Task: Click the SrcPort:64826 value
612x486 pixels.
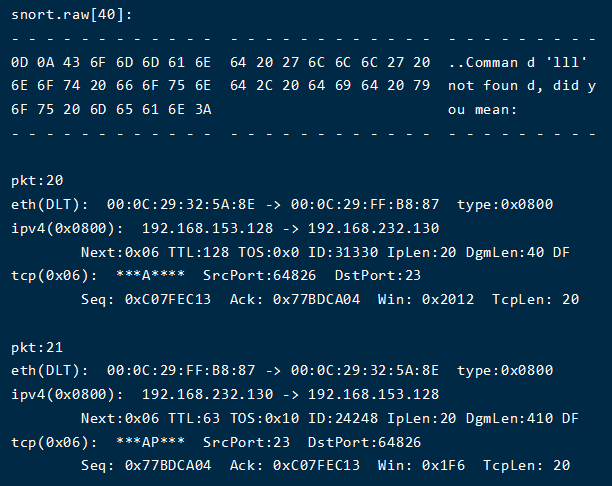Action: (259, 275)
